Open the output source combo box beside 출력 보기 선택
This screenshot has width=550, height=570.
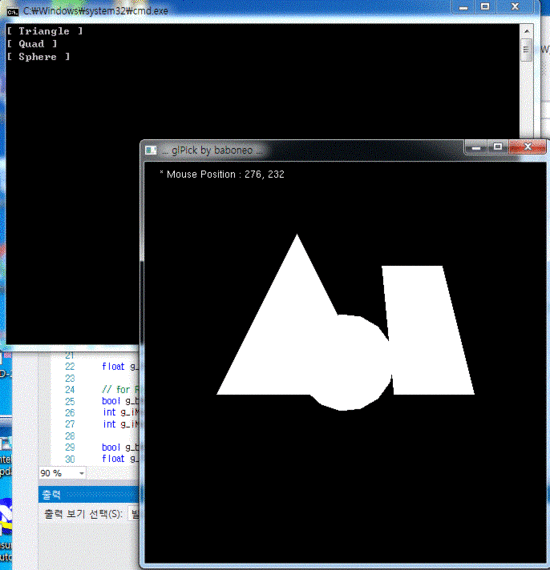134,514
